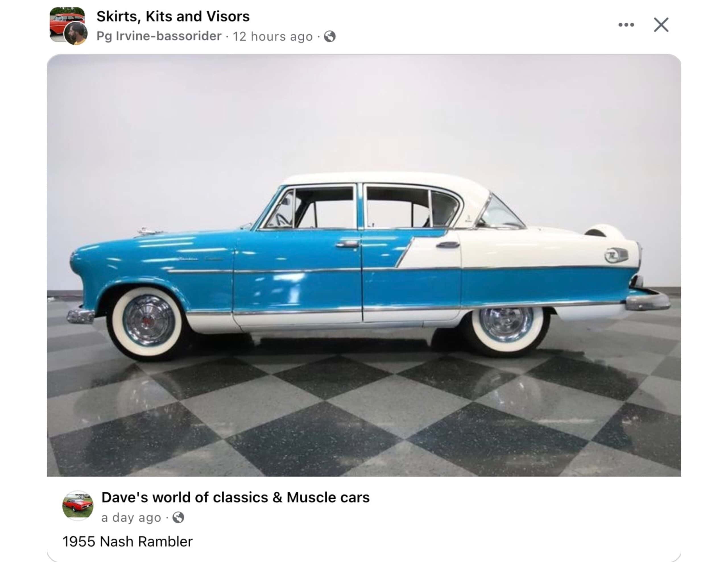This screenshot has height=562, width=728.
Task: Open Dave's world of classics & Muscle cars page
Action: (x=235, y=498)
